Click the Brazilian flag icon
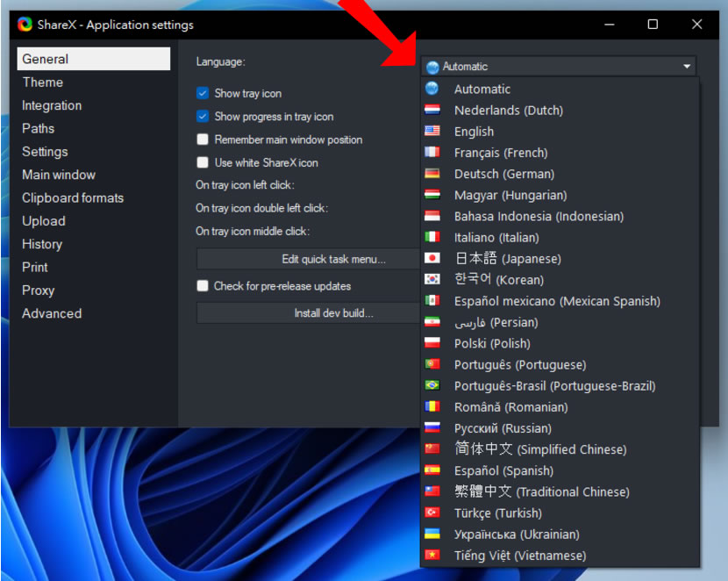The height and width of the screenshot is (581, 728). (432, 385)
